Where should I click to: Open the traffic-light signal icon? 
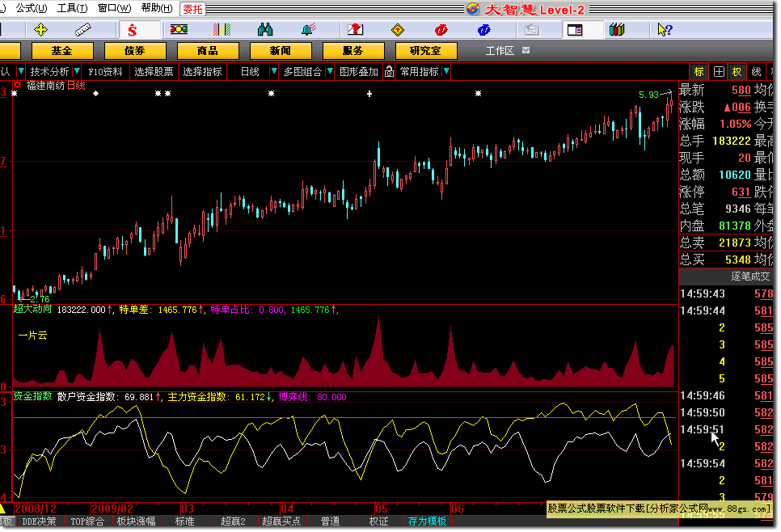point(179,29)
